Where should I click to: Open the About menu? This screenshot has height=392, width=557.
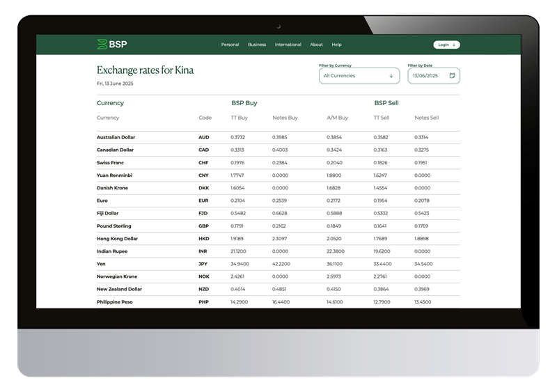[316, 45]
